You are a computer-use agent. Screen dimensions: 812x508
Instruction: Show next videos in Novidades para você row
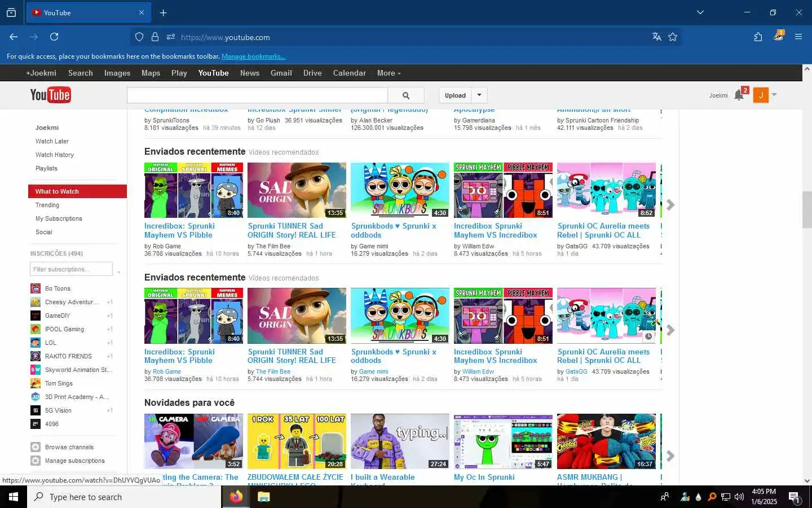click(670, 456)
